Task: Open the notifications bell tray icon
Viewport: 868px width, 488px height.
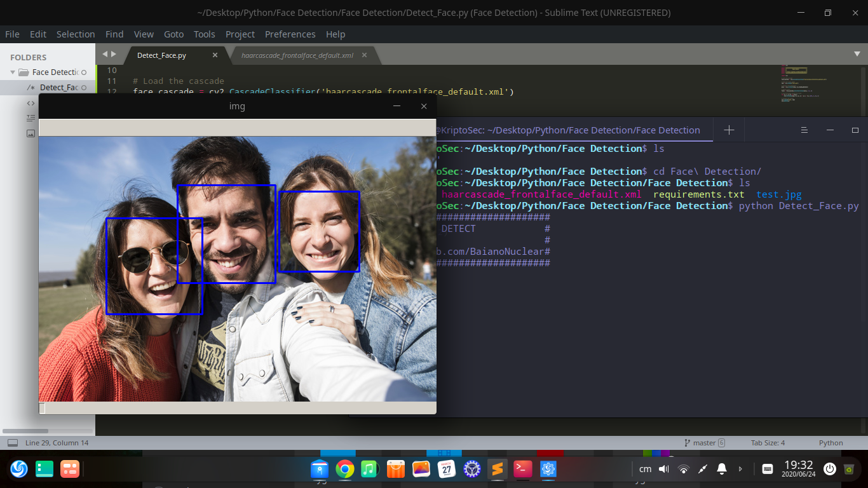Action: click(722, 469)
